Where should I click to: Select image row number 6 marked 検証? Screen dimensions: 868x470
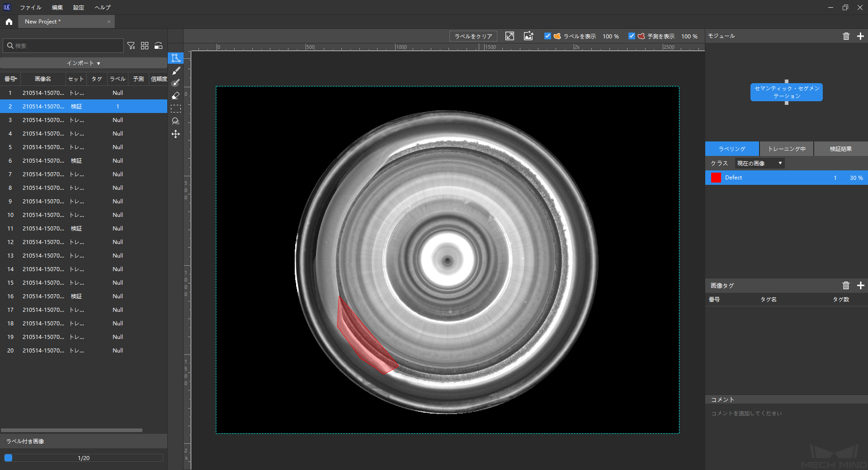(x=84, y=160)
